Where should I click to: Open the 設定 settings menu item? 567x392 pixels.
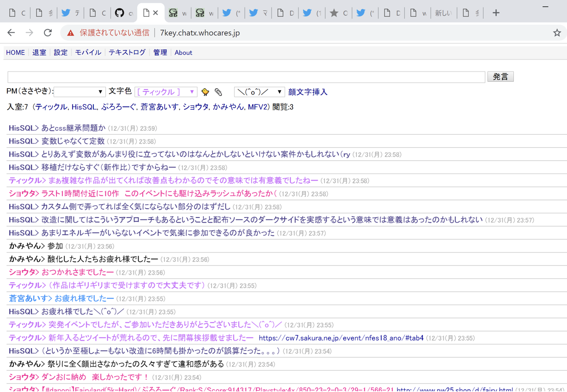[x=61, y=53]
